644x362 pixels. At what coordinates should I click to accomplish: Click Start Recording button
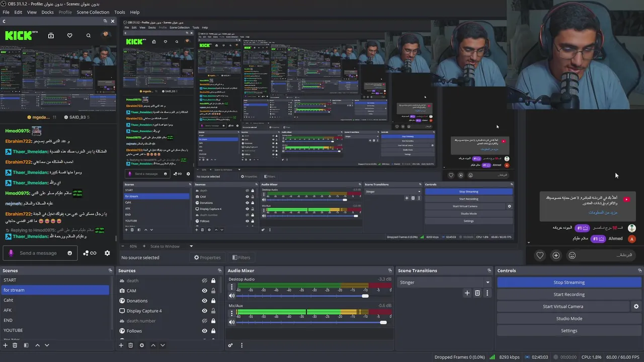[x=569, y=294]
